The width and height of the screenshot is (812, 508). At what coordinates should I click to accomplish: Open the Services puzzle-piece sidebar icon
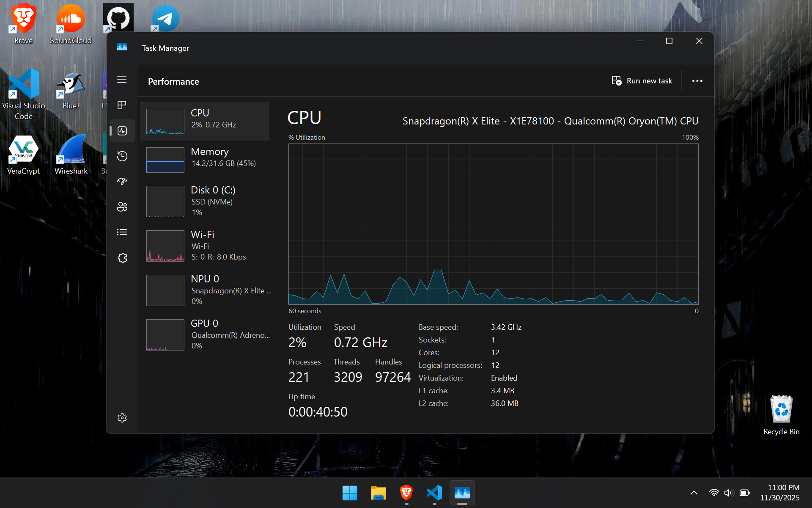point(122,258)
